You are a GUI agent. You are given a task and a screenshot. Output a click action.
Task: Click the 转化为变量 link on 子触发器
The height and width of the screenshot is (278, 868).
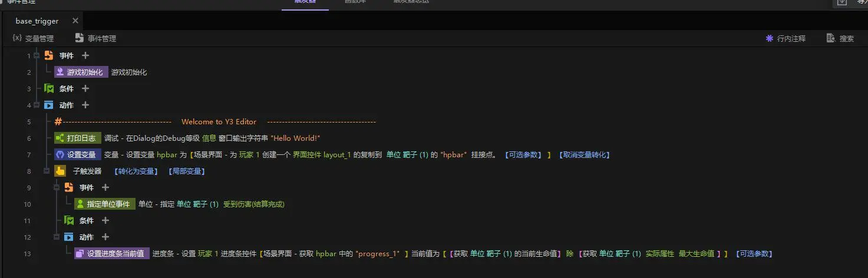pos(136,171)
